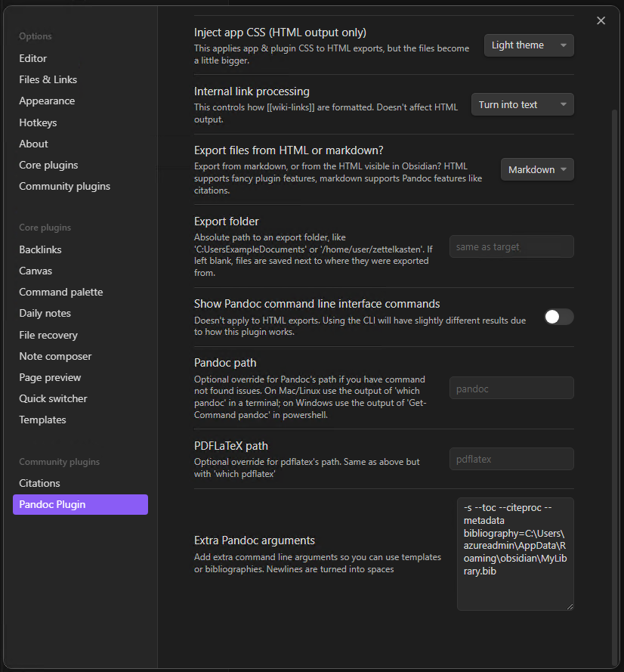Open the Hotkeys settings tab
The width and height of the screenshot is (624, 672).
pos(38,122)
